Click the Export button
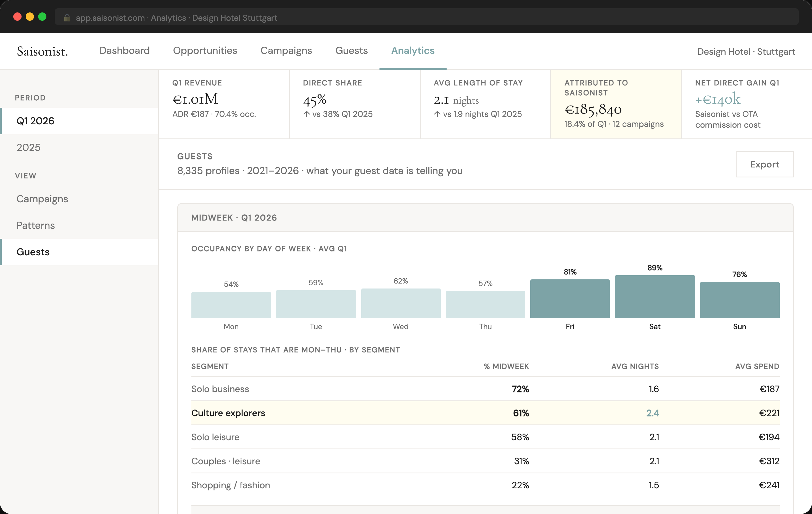812x514 pixels. 764,164
